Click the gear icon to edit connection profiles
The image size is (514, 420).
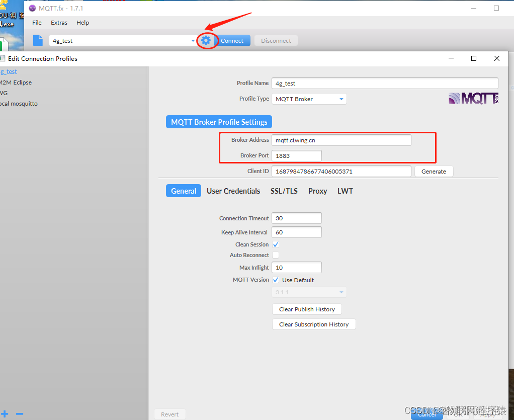tap(206, 41)
